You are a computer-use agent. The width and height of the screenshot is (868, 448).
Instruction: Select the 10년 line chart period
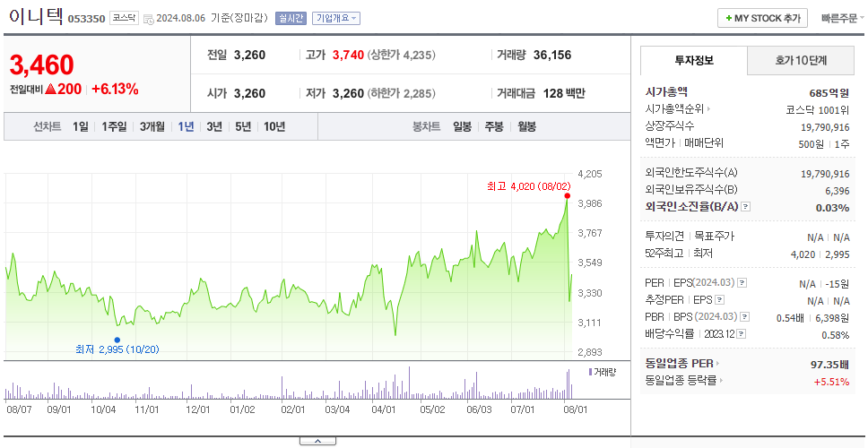click(x=274, y=126)
